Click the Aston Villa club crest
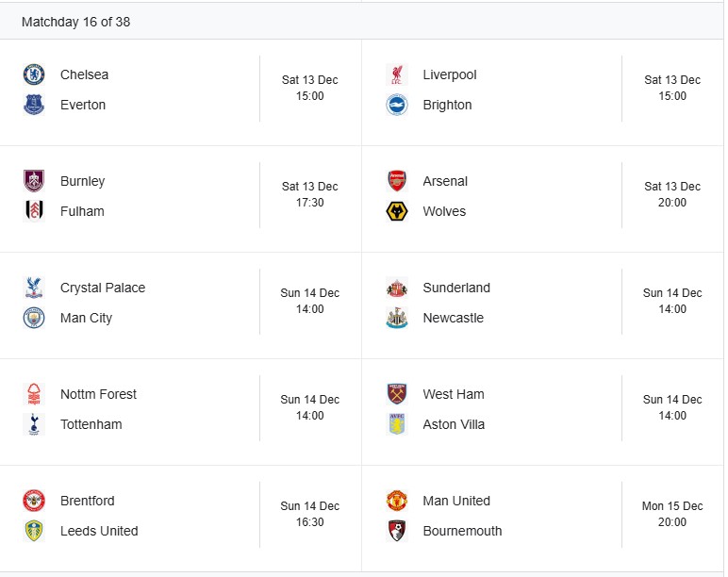Screen dimensions: 728x577 coord(397,424)
